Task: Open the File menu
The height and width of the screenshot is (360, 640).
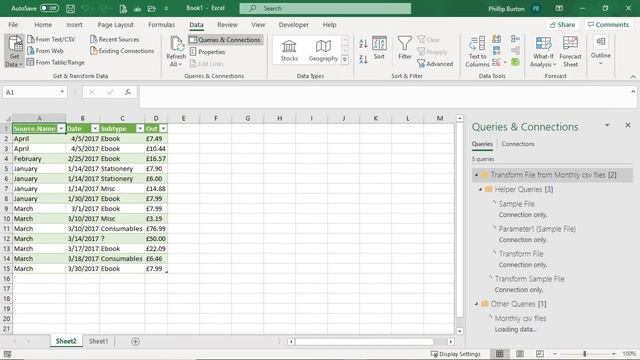Action: click(13, 24)
